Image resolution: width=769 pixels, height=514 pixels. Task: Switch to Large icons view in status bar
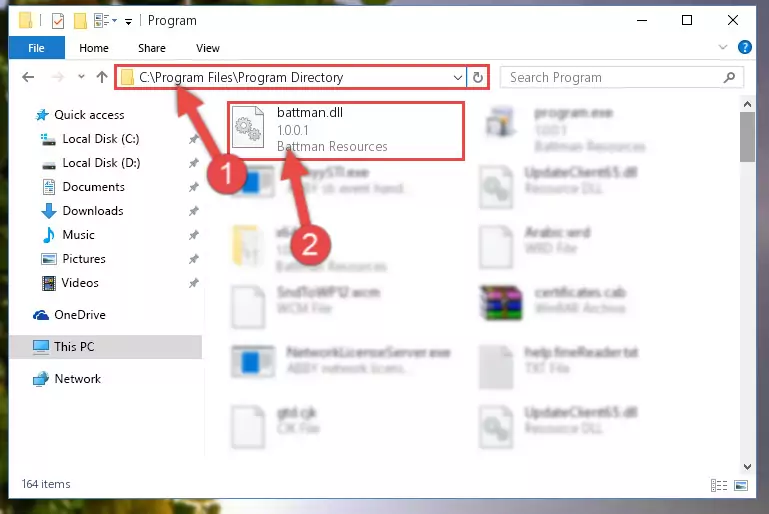click(741, 486)
